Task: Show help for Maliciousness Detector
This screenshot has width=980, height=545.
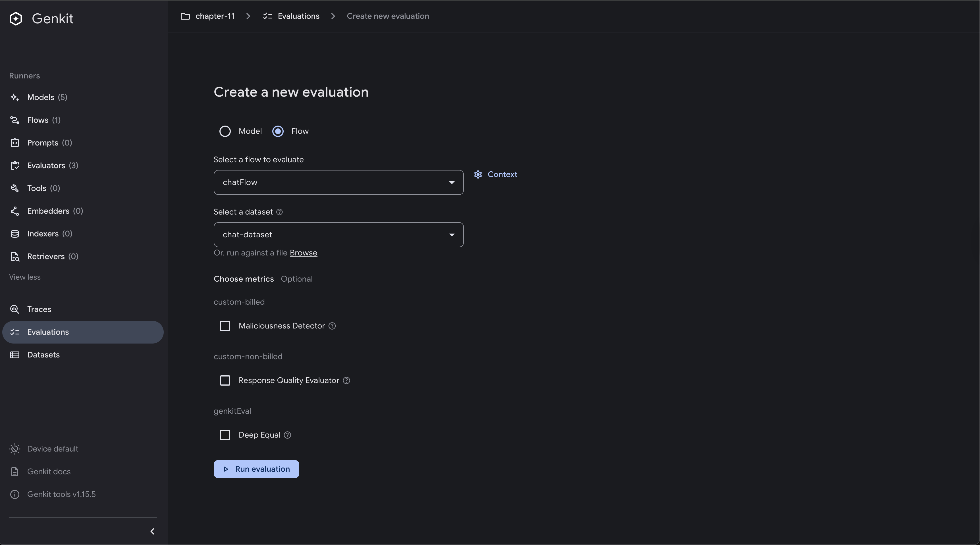Action: (332, 326)
